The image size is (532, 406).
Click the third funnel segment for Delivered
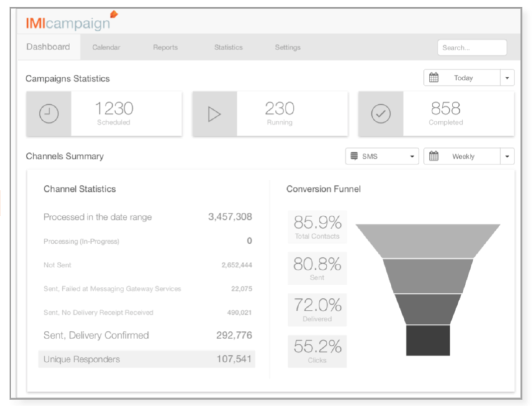(428, 309)
